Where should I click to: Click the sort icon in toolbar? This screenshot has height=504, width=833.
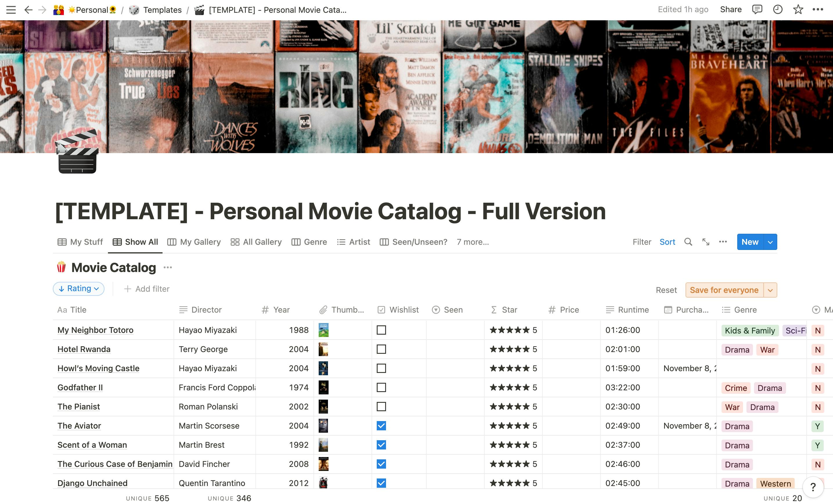668,242
